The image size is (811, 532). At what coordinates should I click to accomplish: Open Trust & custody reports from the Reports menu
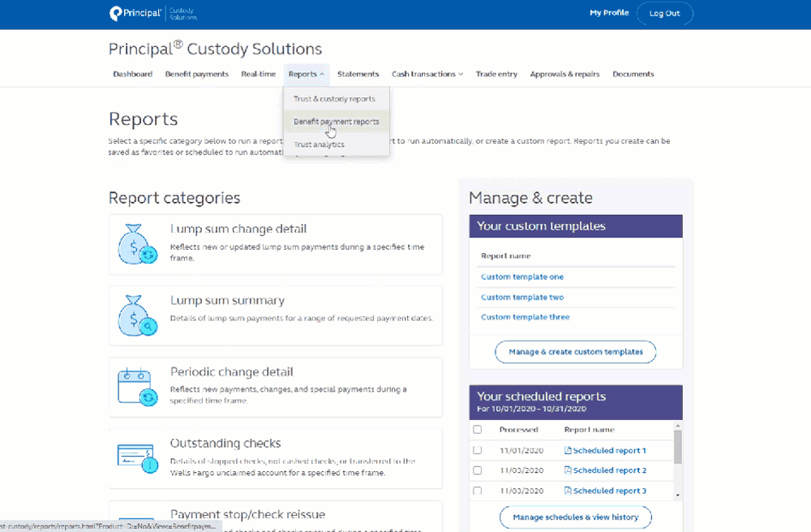(x=336, y=98)
